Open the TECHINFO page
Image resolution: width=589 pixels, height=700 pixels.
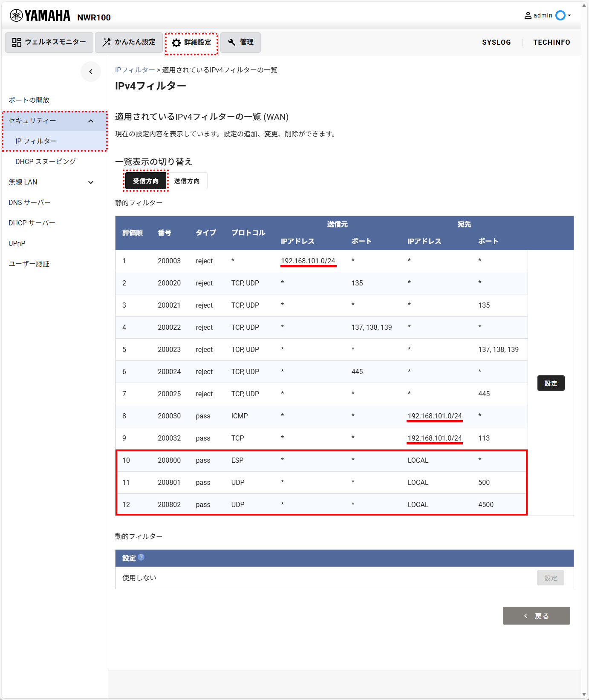[551, 42]
